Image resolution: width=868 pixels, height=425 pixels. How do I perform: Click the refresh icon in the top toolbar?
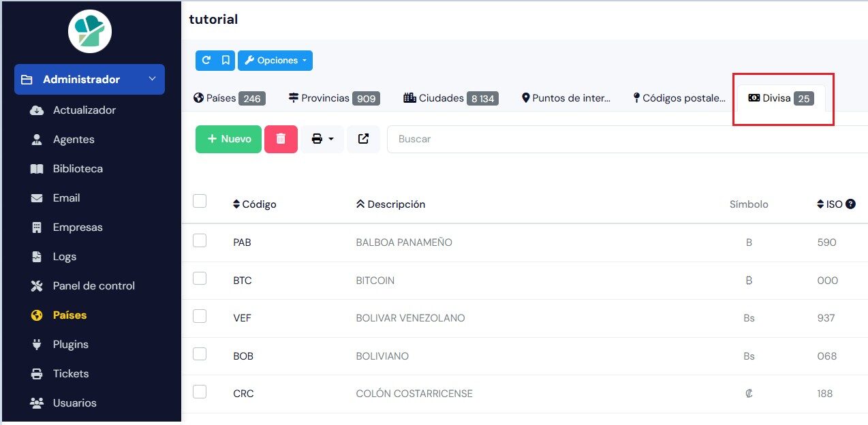point(206,61)
